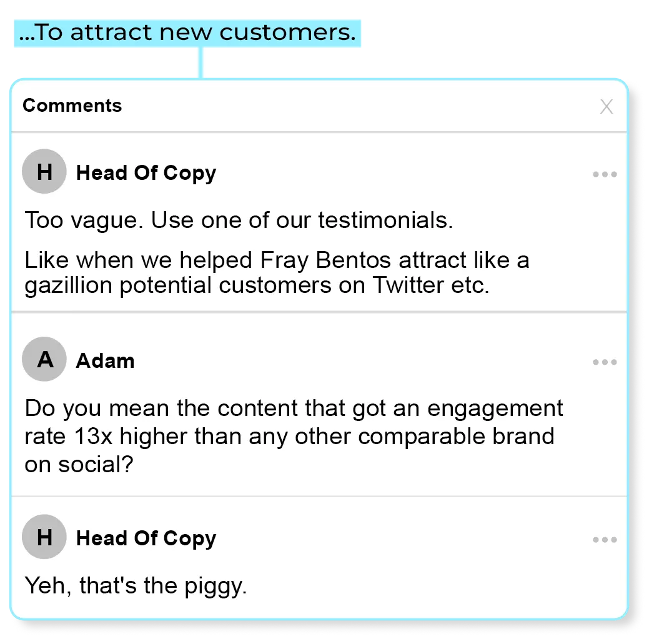
Task: Click the Head Of Copy name in the last reply
Action: (x=146, y=538)
